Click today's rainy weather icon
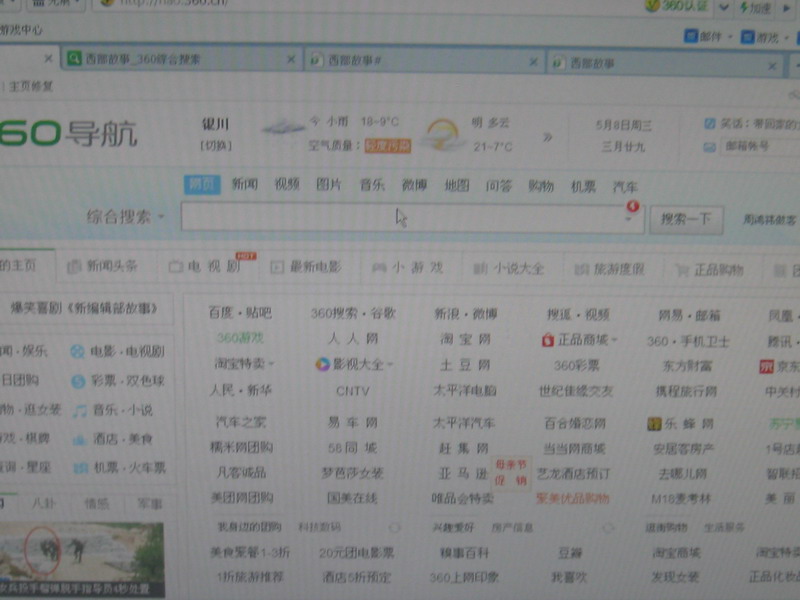The width and height of the screenshot is (800, 600). click(284, 126)
